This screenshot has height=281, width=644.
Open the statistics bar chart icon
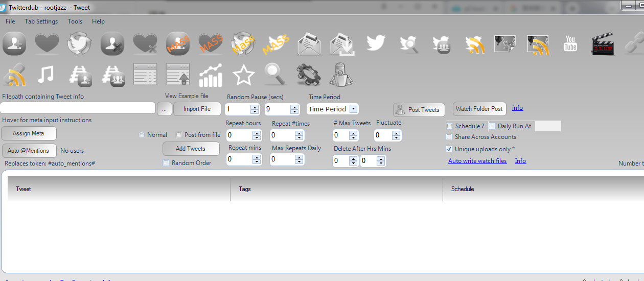tap(211, 75)
